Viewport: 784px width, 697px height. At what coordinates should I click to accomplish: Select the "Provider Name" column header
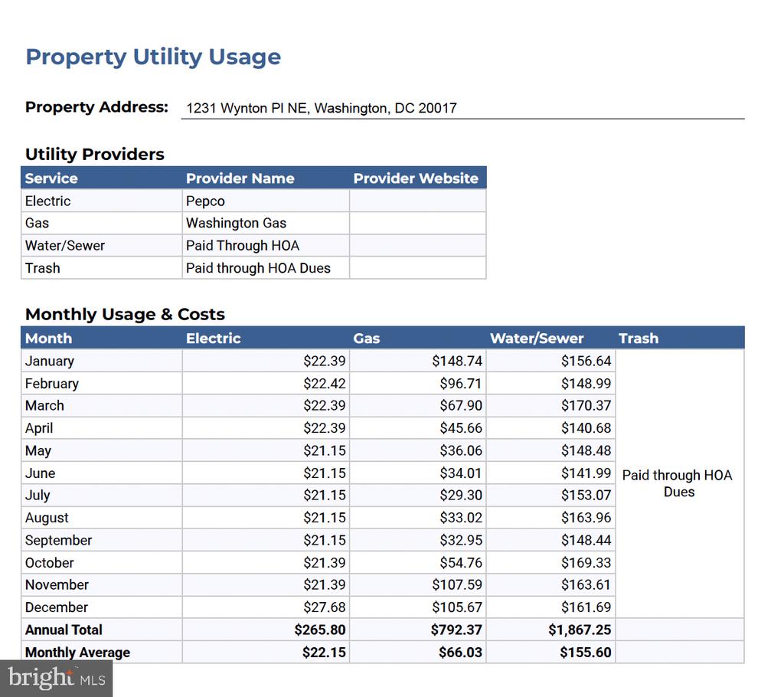(x=240, y=178)
